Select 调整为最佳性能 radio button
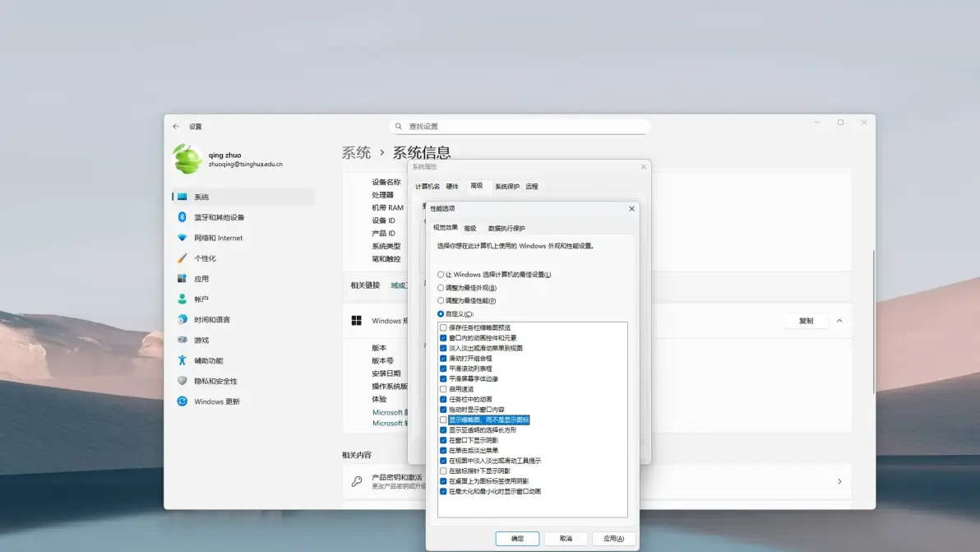The height and width of the screenshot is (552, 980). click(441, 301)
